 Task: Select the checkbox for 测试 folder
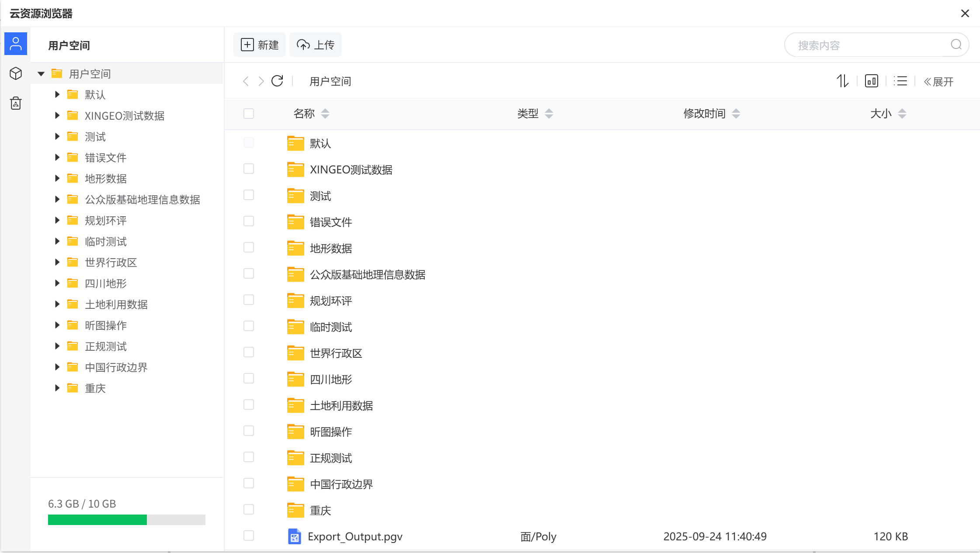(x=248, y=195)
